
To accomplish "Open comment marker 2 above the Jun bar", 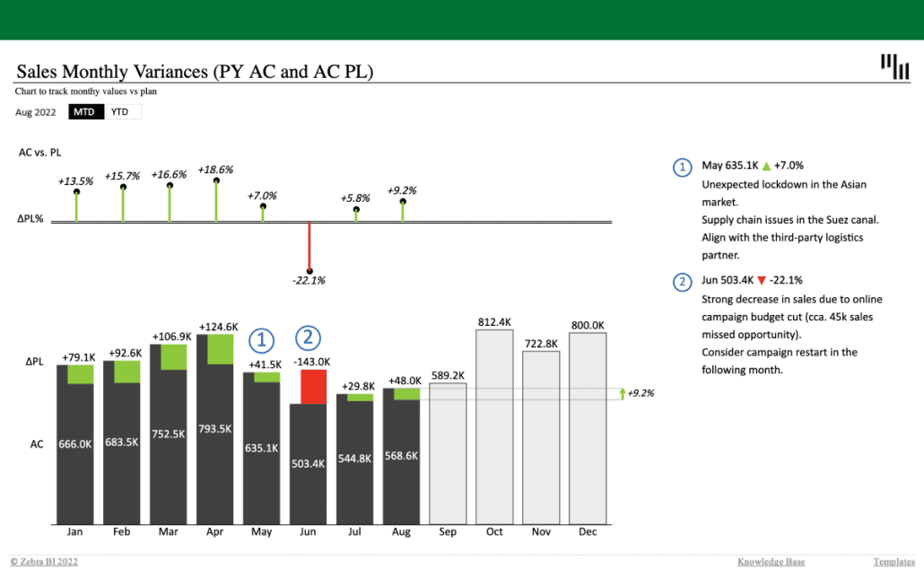I will point(308,338).
